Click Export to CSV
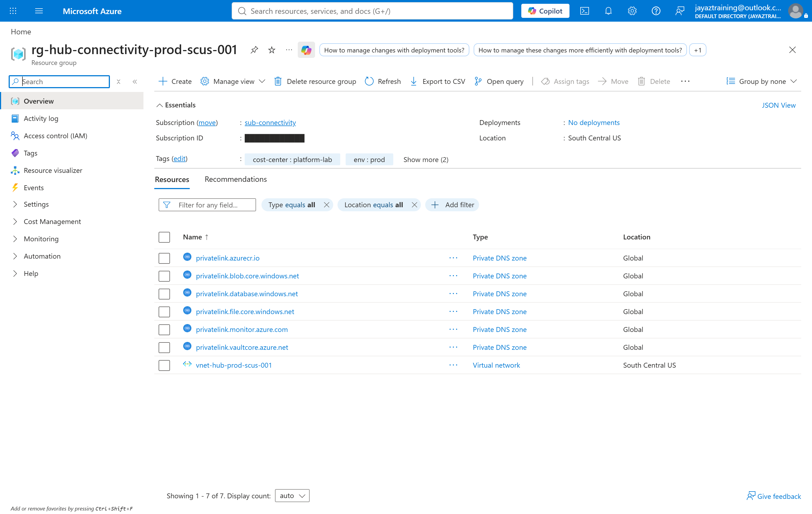Viewport: 812px width, 514px height. coord(438,81)
